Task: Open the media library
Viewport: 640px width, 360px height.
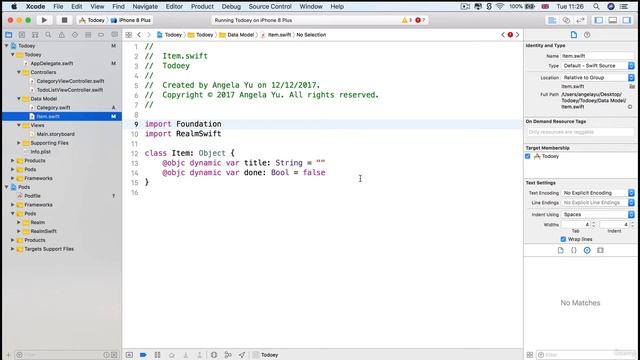Action: pos(600,250)
